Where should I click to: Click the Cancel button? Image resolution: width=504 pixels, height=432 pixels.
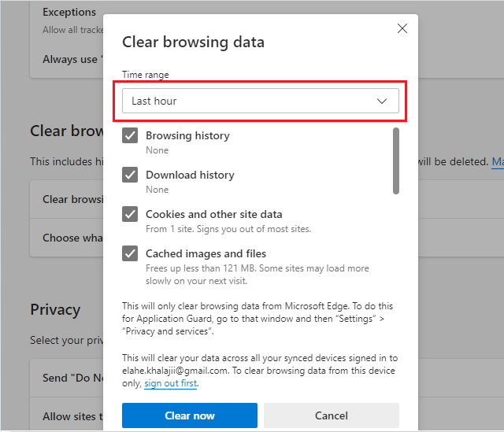331,415
